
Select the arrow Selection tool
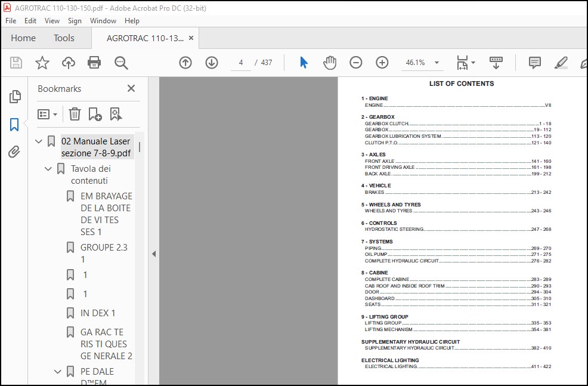304,63
